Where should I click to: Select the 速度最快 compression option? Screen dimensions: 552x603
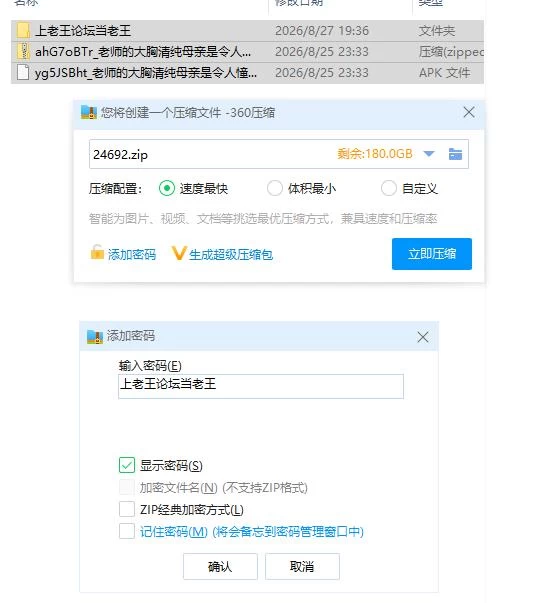tap(193, 188)
